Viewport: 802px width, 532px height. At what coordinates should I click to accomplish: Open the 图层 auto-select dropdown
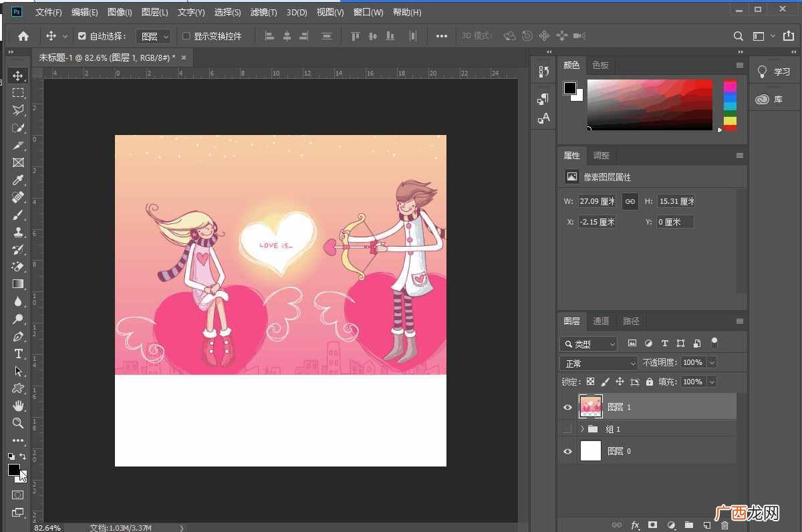(x=153, y=36)
